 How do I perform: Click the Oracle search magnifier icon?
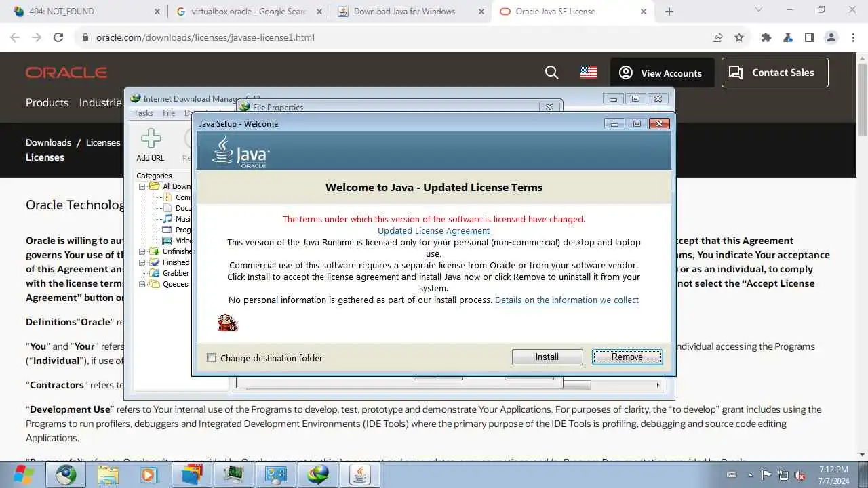coord(552,73)
